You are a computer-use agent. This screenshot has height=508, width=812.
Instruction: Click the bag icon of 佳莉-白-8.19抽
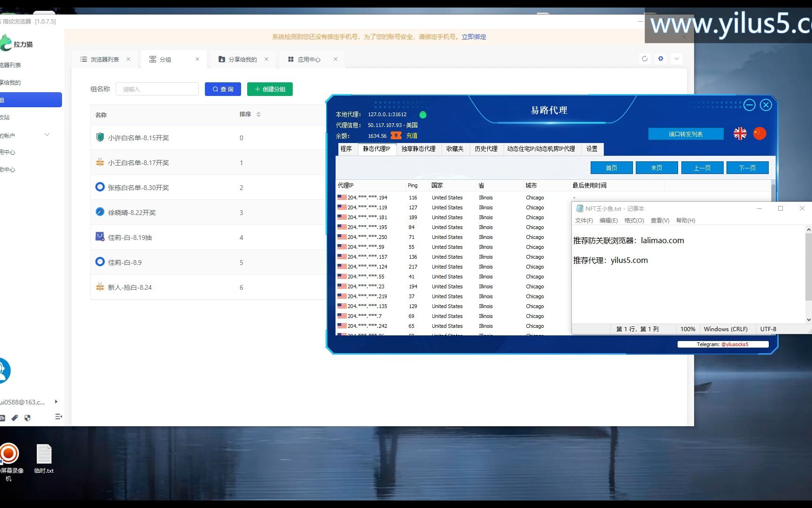coord(100,237)
